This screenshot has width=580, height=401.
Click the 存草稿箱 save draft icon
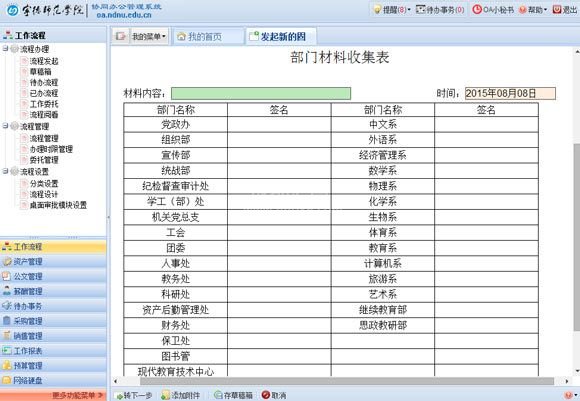(218, 395)
